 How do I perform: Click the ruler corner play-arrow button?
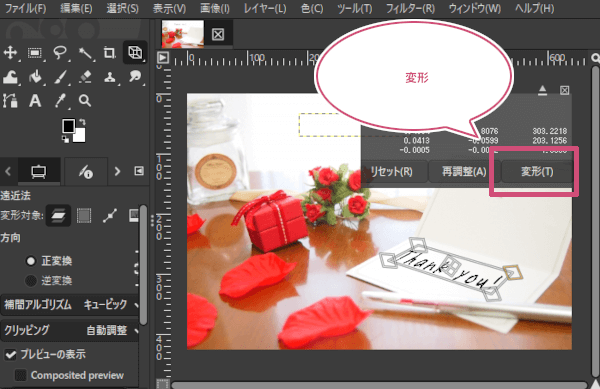pos(163,58)
